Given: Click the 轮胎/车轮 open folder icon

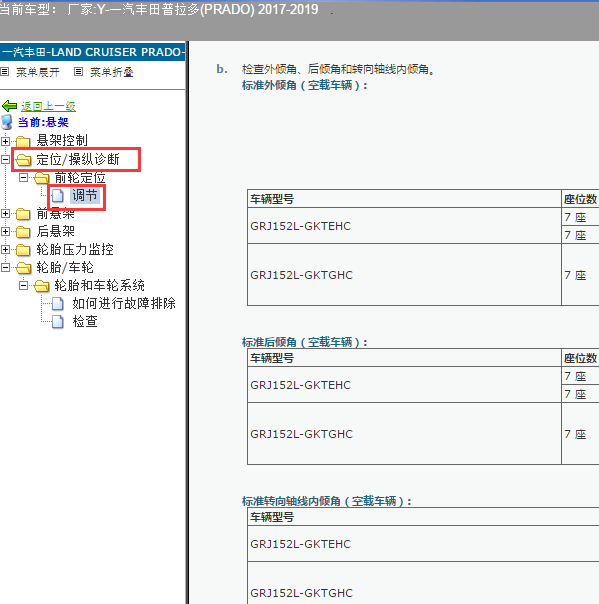Looking at the screenshot, I should click(x=23, y=268).
